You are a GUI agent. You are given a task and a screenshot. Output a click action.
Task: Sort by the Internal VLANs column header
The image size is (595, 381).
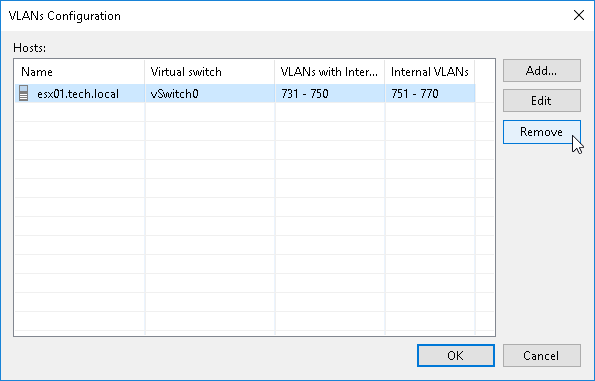pyautogui.click(x=430, y=72)
